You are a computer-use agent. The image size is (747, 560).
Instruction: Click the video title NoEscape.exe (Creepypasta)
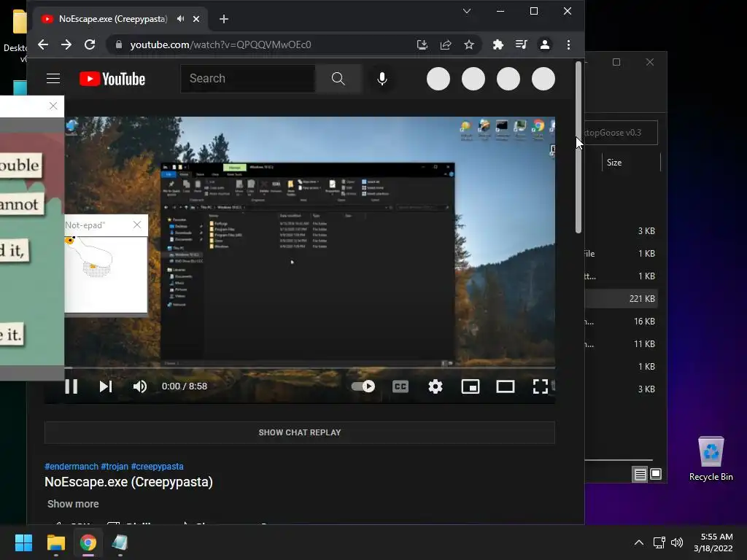click(128, 482)
